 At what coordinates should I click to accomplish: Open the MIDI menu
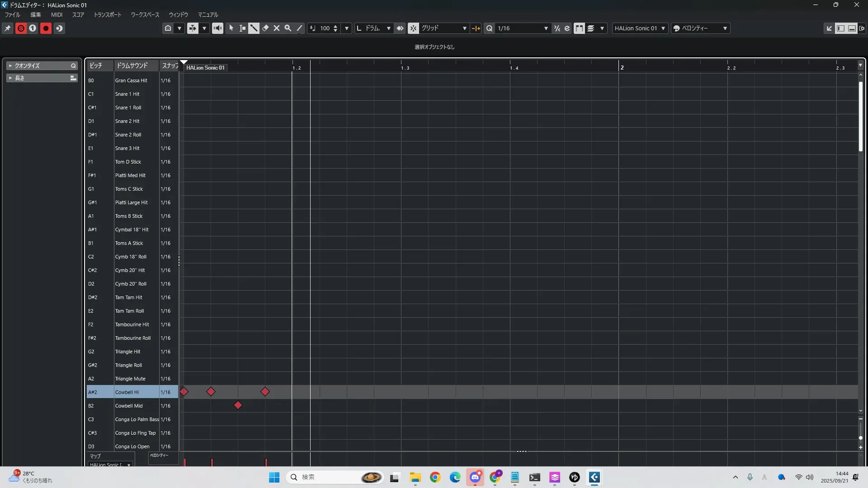57,14
